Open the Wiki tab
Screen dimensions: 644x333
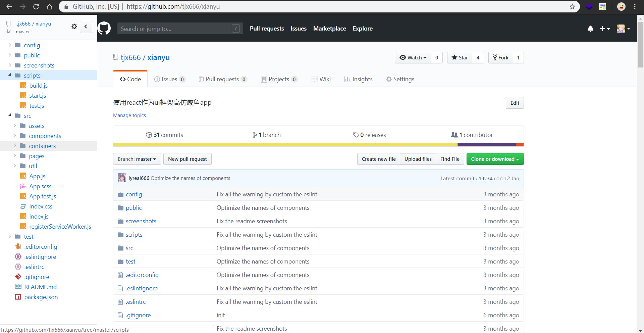tap(321, 79)
